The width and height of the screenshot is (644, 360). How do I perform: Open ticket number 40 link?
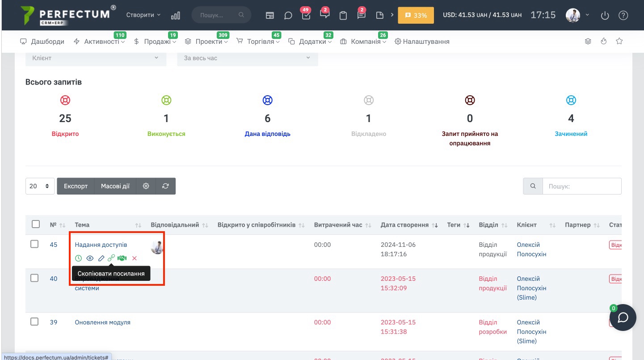click(54, 279)
